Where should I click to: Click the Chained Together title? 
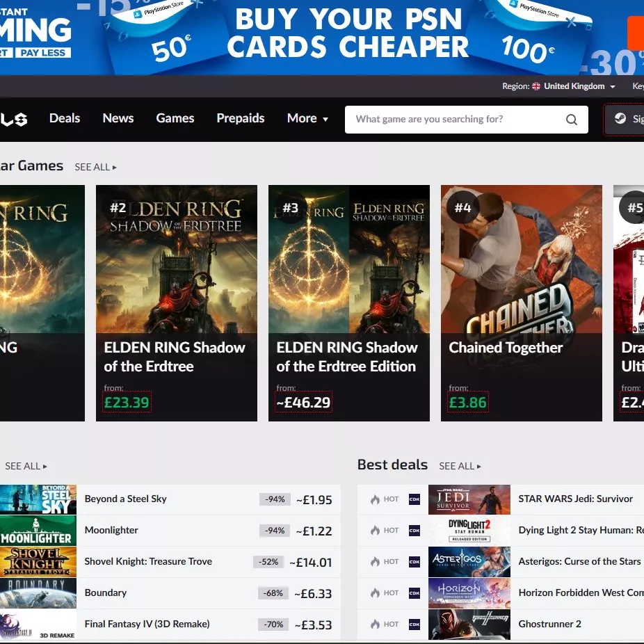tap(506, 348)
